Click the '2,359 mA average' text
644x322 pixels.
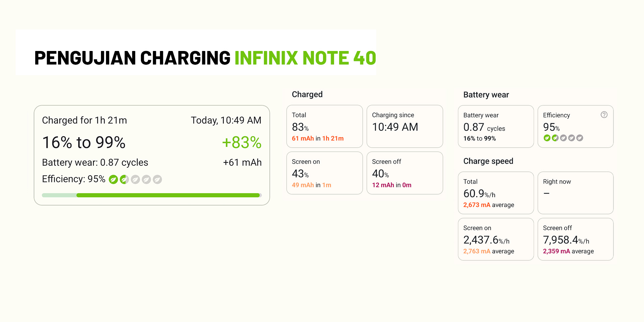(x=568, y=251)
